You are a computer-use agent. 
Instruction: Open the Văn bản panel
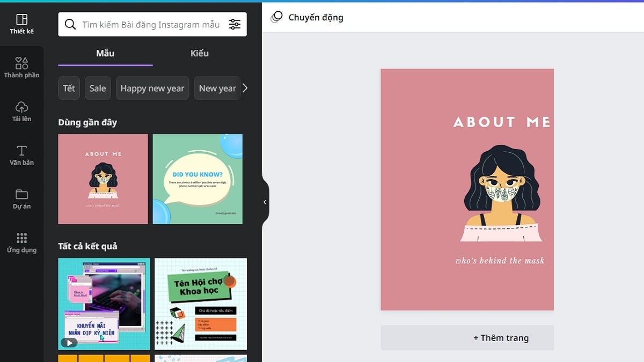pyautogui.click(x=21, y=154)
